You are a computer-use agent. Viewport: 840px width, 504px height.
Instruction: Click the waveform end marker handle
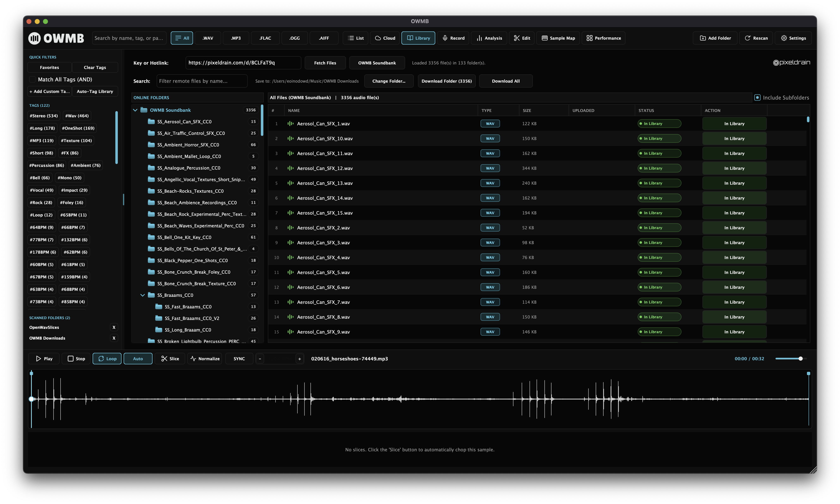[808, 373]
